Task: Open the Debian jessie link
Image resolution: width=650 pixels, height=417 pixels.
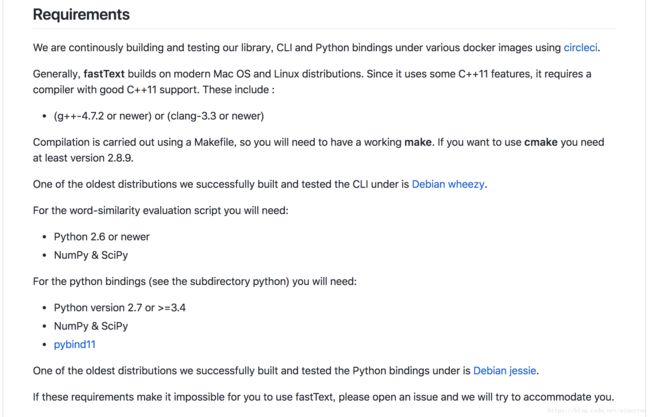Action: pos(504,371)
